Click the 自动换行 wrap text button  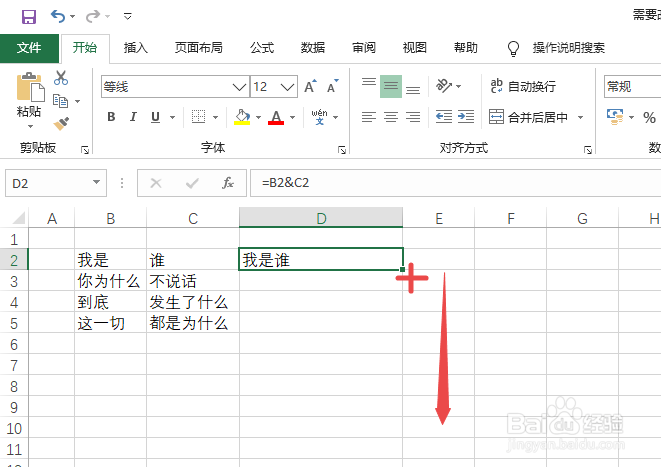pyautogui.click(x=523, y=86)
